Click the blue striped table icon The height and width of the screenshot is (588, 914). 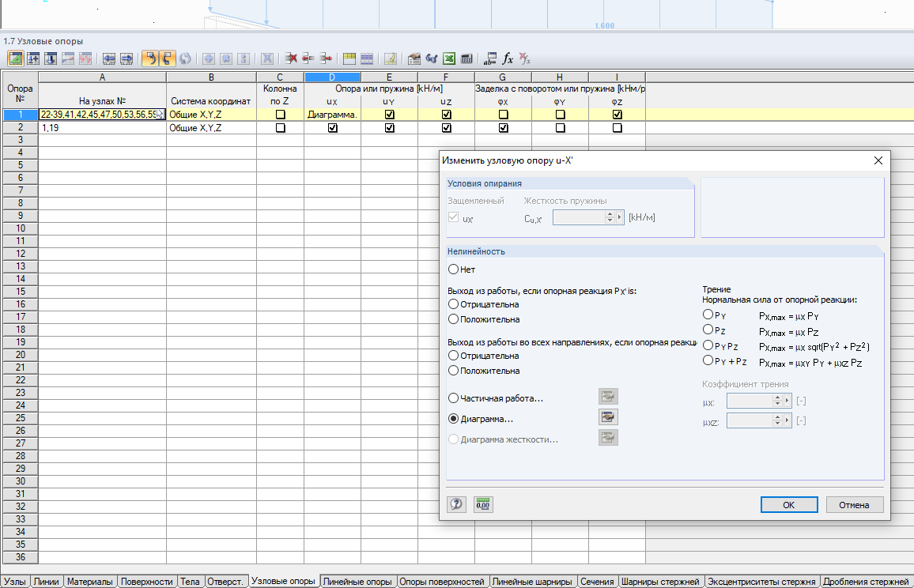367,58
